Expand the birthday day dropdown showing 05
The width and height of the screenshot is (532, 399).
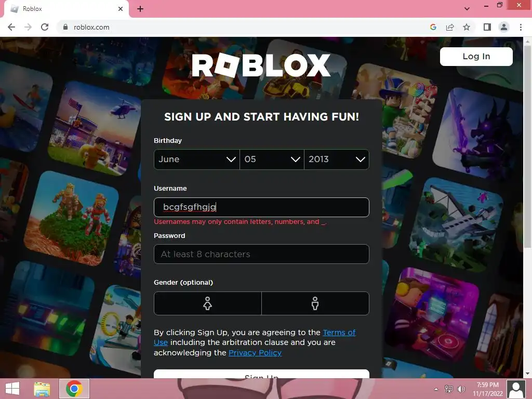272,159
